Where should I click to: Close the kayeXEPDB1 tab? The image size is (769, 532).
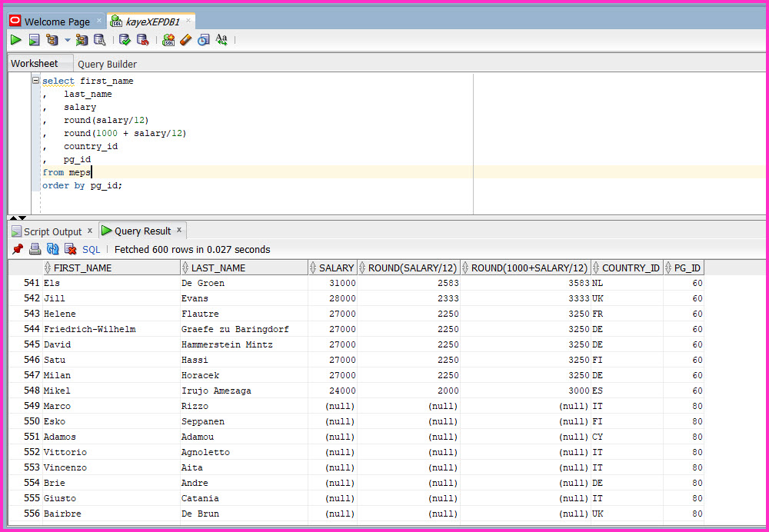[188, 21]
